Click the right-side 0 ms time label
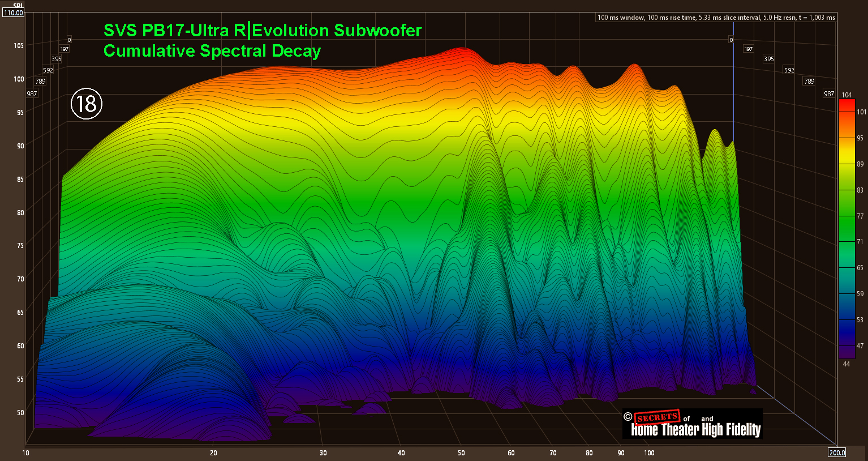The width and height of the screenshot is (868, 461). [731, 40]
